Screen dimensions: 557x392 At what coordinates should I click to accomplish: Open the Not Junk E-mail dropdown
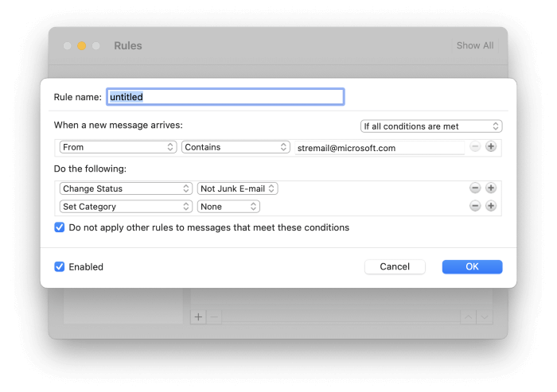point(237,188)
